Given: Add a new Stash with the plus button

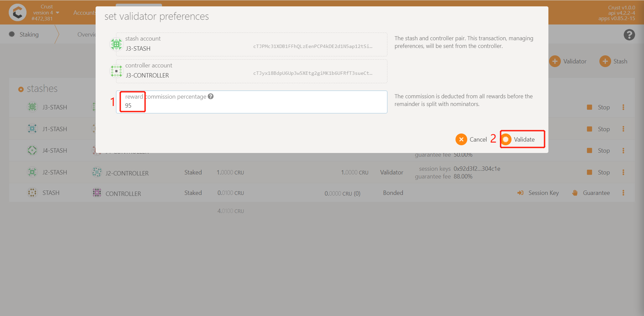Looking at the screenshot, I should pyautogui.click(x=613, y=61).
